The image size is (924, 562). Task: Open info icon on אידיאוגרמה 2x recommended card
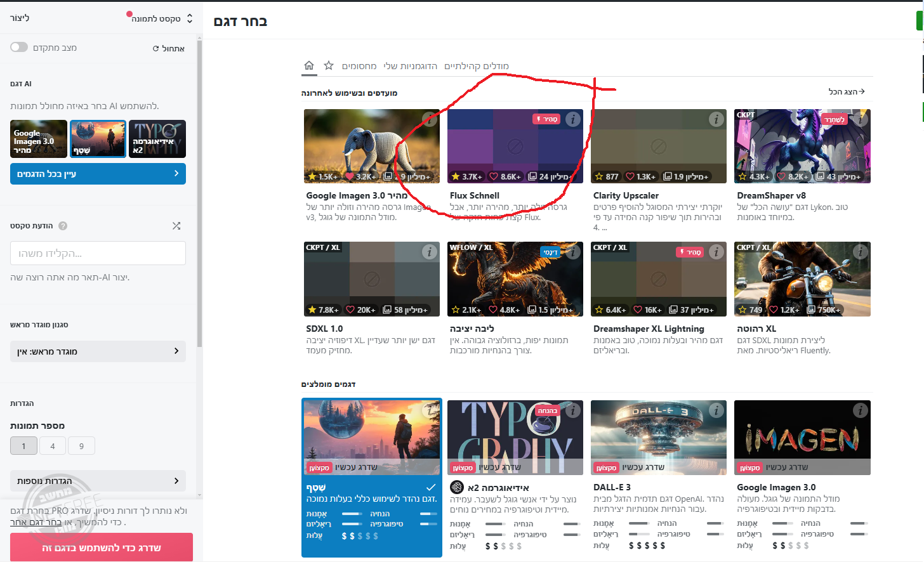573,410
